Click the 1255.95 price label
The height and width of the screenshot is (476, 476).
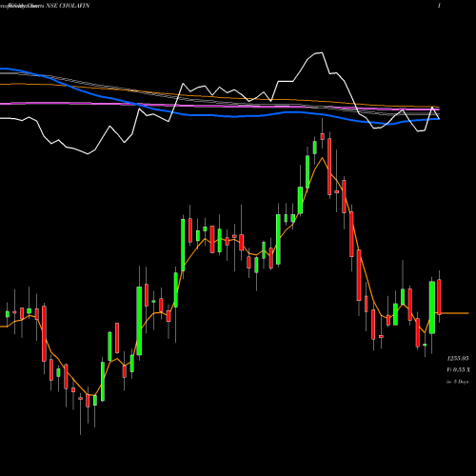pyautogui.click(x=458, y=359)
